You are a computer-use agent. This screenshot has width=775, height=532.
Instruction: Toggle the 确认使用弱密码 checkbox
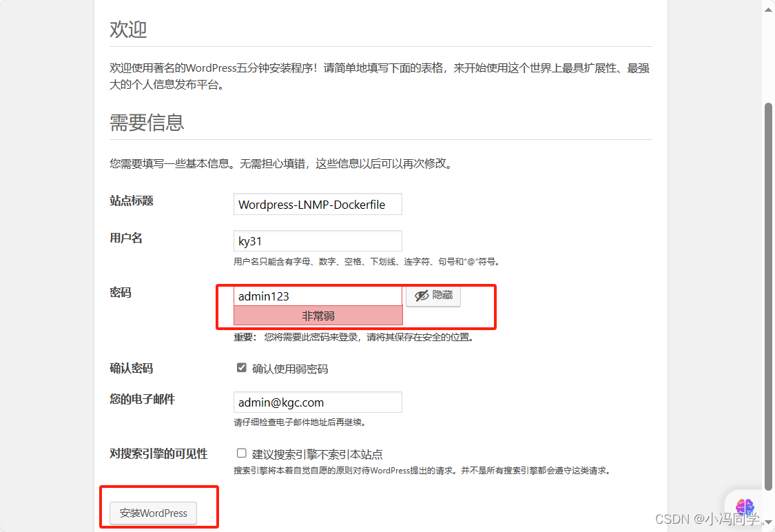click(241, 368)
